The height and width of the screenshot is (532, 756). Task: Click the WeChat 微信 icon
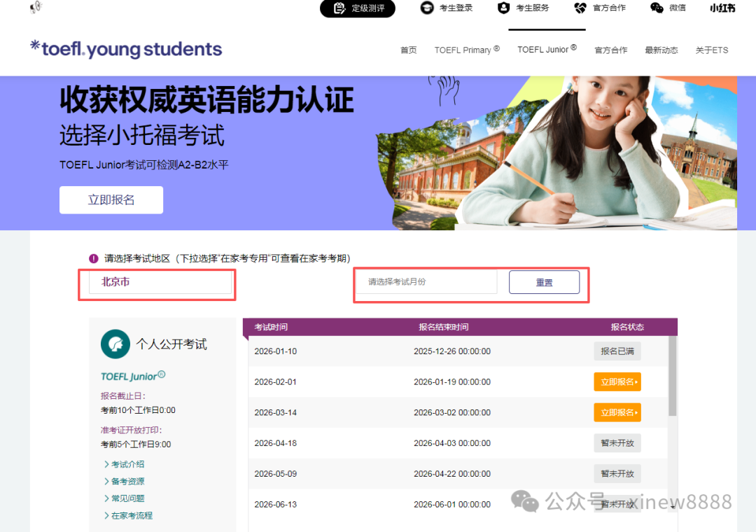pyautogui.click(x=657, y=8)
